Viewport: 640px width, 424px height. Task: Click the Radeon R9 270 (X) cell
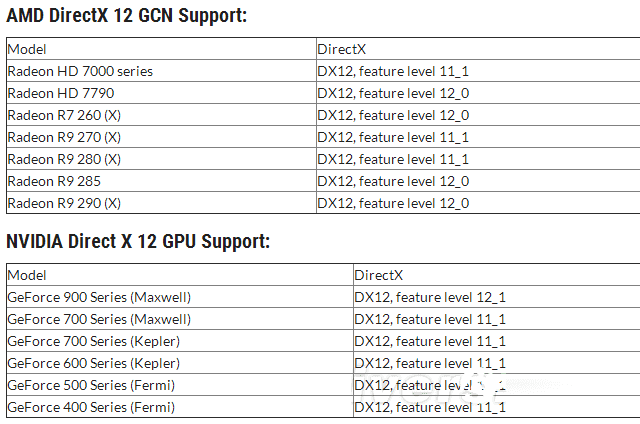point(64,137)
